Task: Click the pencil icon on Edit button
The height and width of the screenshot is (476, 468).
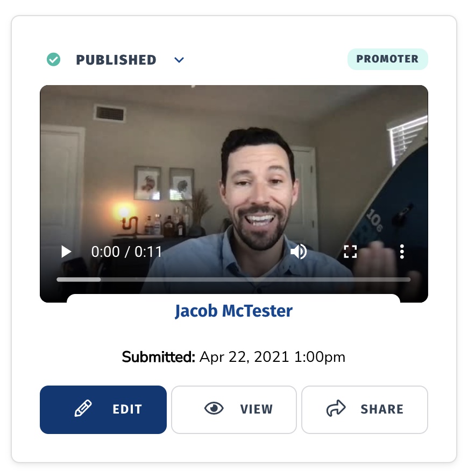Action: (83, 408)
